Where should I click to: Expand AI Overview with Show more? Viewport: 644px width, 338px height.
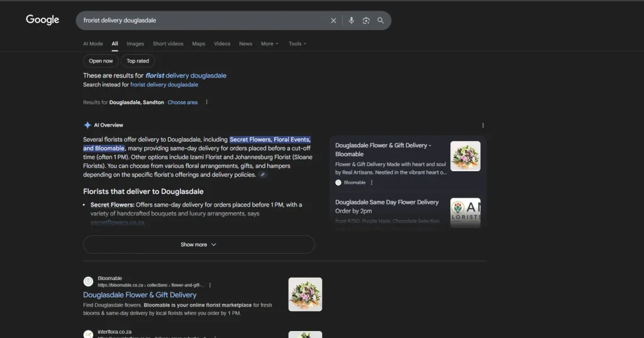click(199, 245)
